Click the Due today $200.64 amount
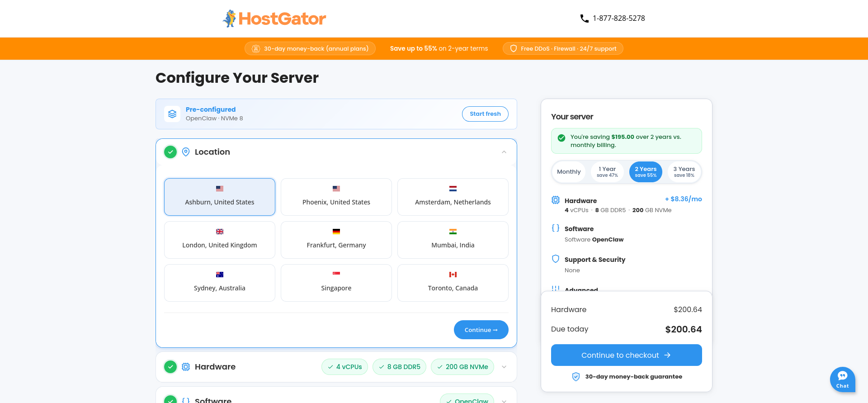868x403 pixels. pyautogui.click(x=684, y=329)
